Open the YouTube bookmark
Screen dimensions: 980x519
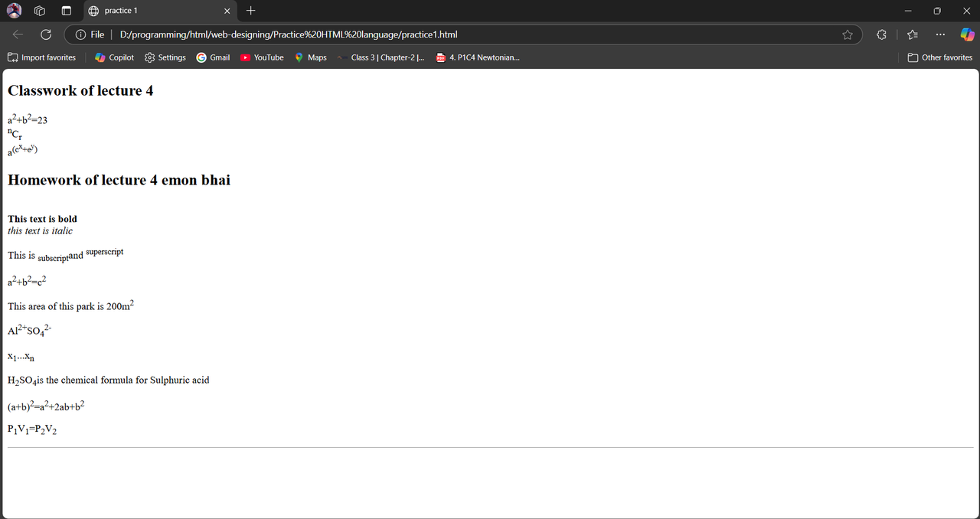coord(262,57)
